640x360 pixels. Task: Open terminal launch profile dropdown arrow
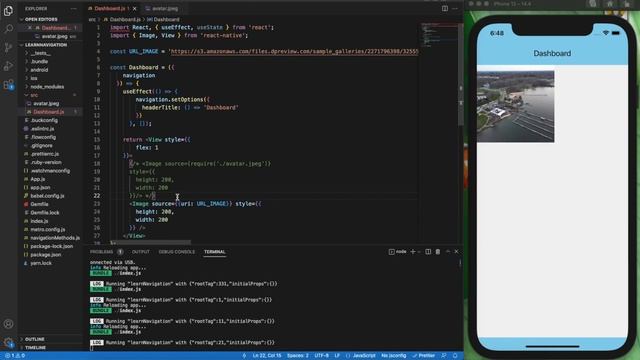pyautogui.click(x=419, y=252)
